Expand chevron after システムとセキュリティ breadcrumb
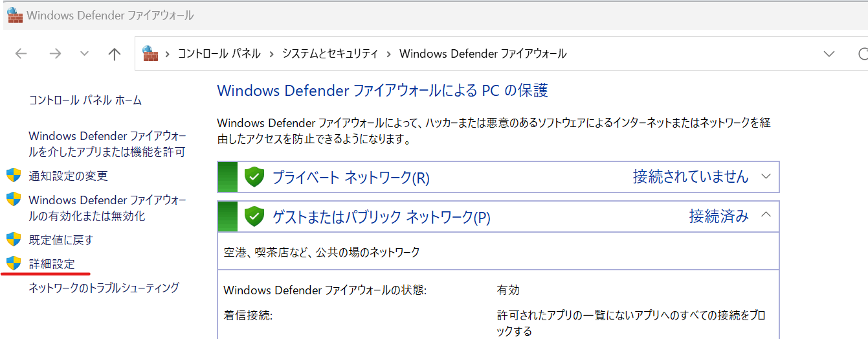This screenshot has height=339, width=868. [x=388, y=54]
